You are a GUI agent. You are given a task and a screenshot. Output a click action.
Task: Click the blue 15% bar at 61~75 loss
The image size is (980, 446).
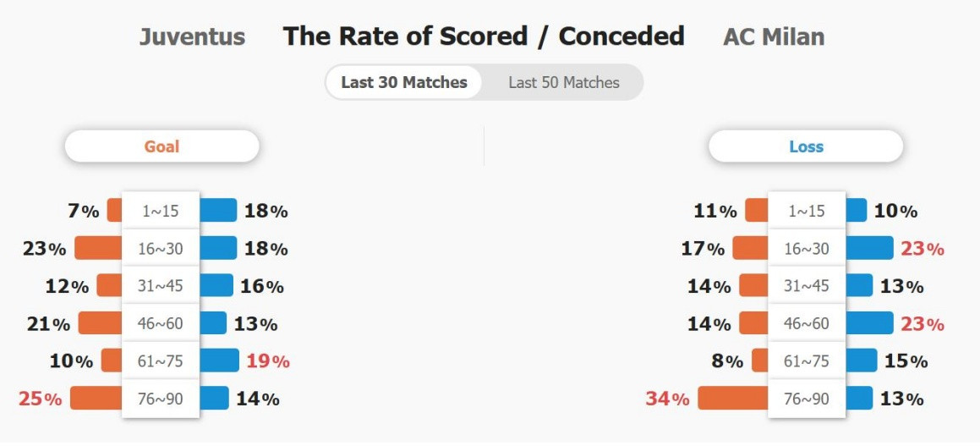point(862,361)
